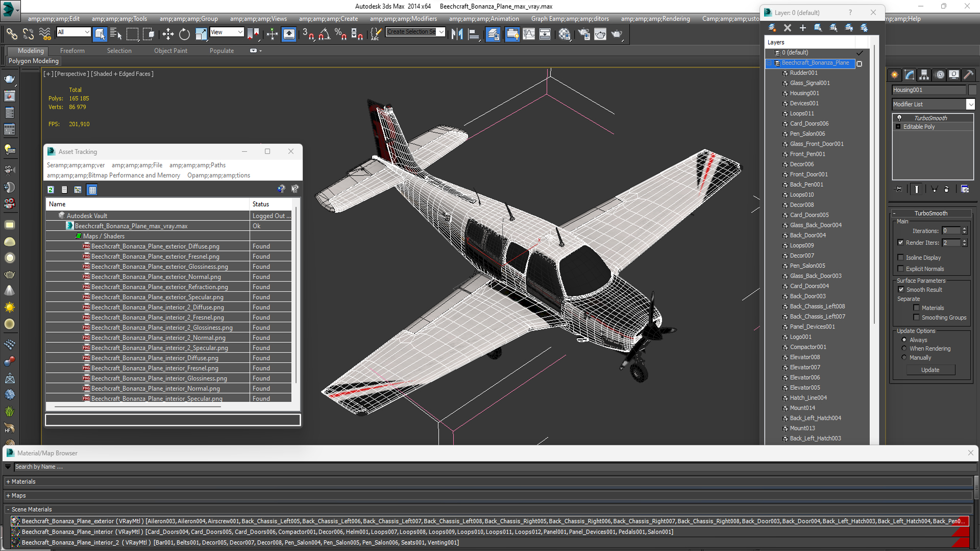Select the Select and Link tool
Screen dimensions: 980x551
tap(11, 34)
